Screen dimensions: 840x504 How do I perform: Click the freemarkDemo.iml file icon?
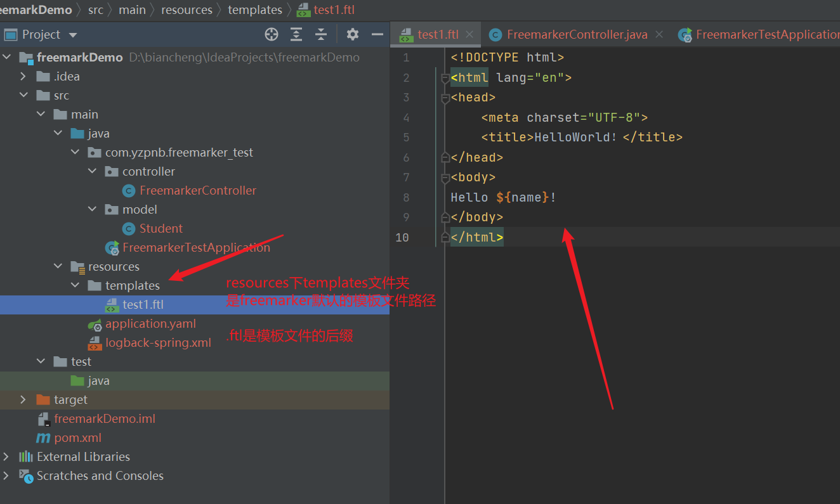[43, 419]
